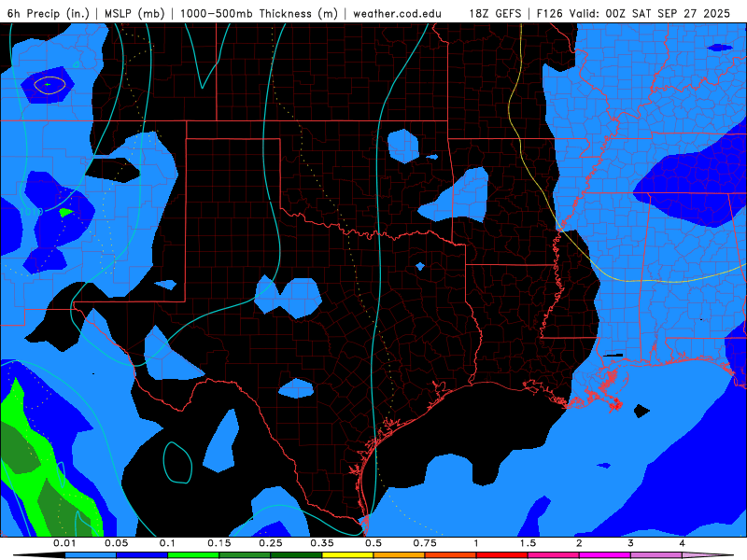Select the light blue 0.01–0.05 legend swatch
The height and width of the screenshot is (560, 747).
pyautogui.click(x=91, y=555)
